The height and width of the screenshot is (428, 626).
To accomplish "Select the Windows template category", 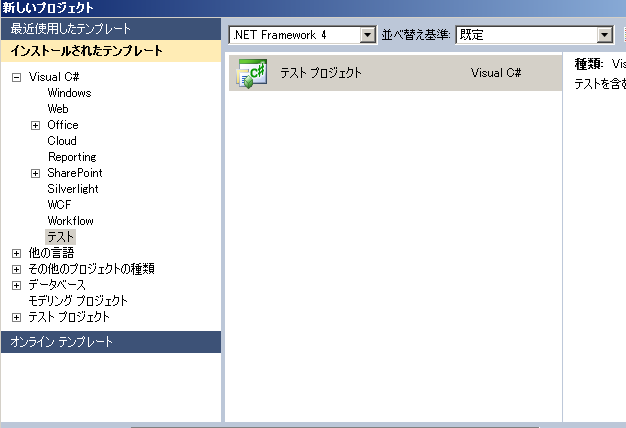I will coord(69,93).
